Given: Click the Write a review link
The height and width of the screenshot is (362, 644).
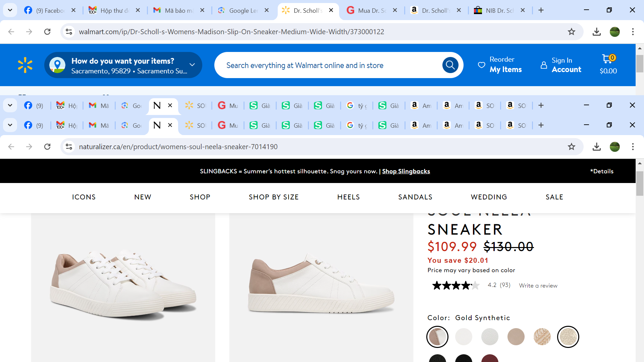Looking at the screenshot, I should [x=538, y=286].
